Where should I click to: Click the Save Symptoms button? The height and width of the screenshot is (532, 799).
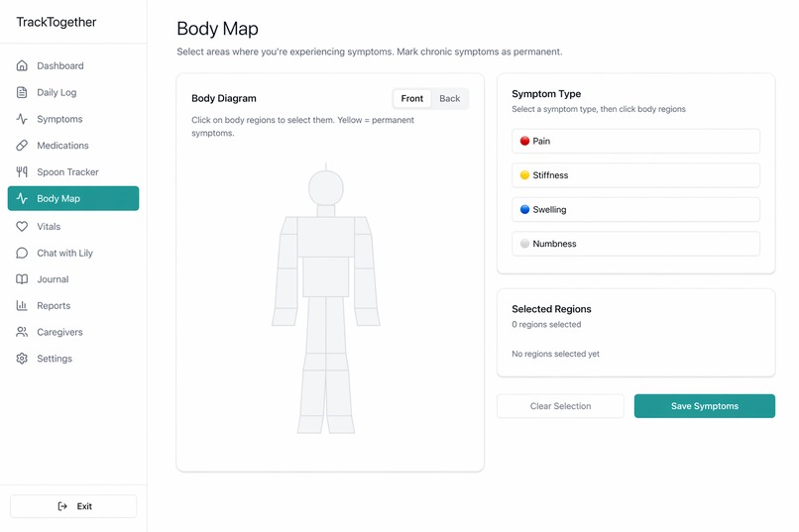(704, 406)
